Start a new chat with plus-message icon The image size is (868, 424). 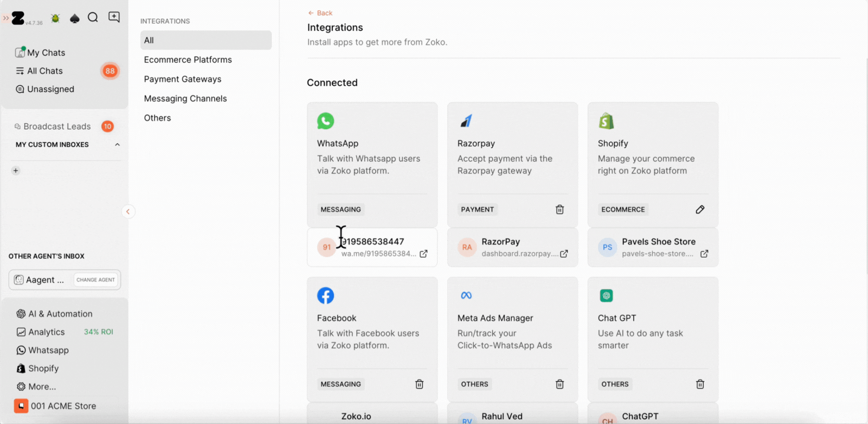(114, 17)
